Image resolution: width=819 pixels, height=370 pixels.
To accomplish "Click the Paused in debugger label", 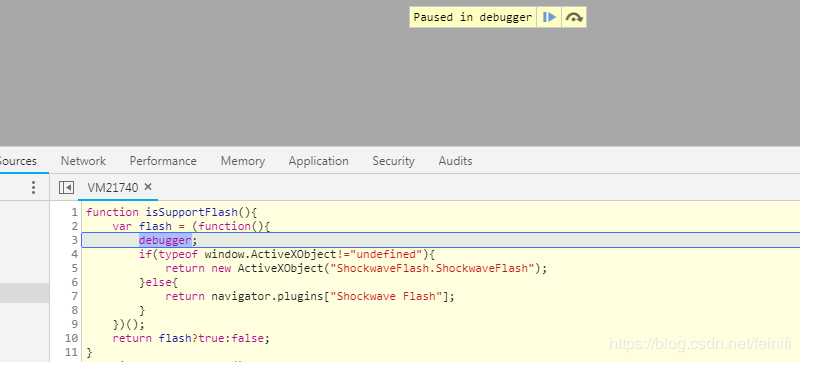I will [x=472, y=17].
